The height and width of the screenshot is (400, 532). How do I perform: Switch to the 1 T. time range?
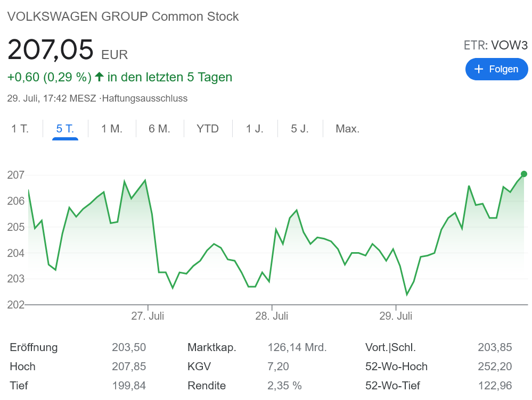coord(20,129)
